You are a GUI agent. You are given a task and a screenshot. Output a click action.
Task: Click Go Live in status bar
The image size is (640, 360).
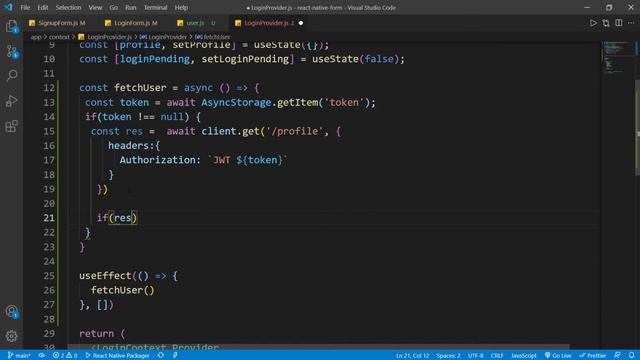point(558,356)
